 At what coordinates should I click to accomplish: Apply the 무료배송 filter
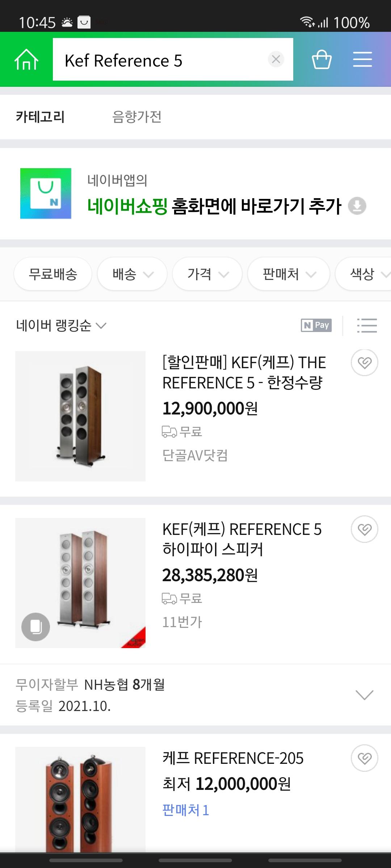[53, 274]
